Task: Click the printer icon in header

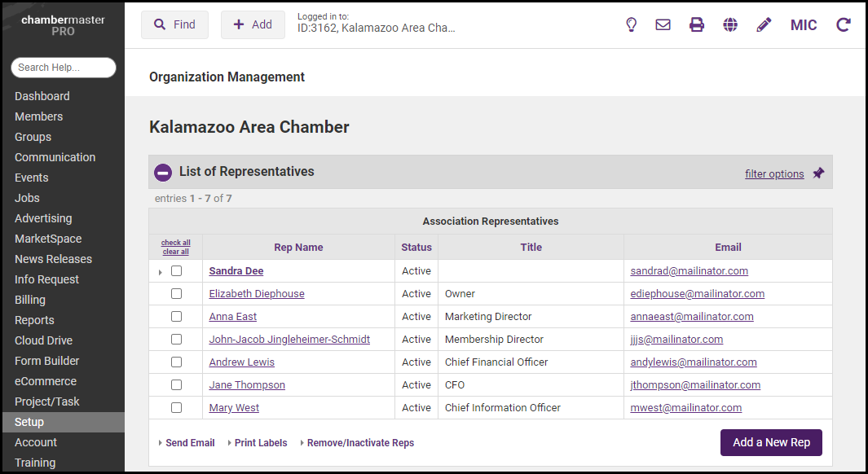Action: [697, 24]
